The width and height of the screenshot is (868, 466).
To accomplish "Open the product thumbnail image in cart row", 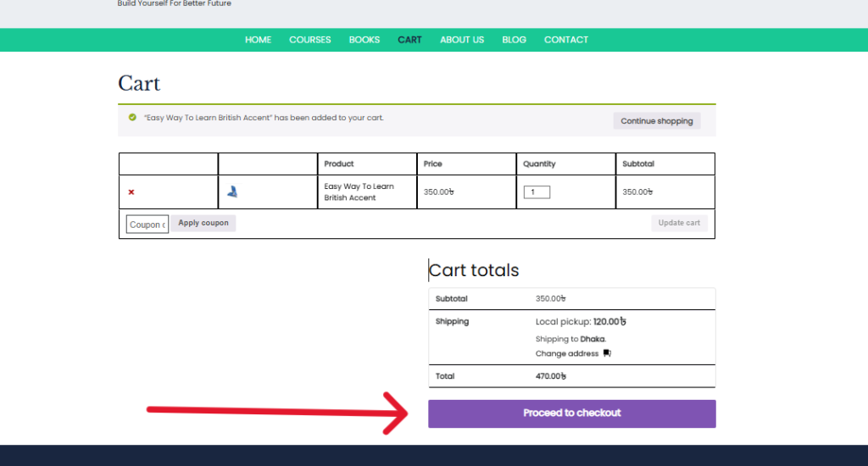I will click(x=232, y=191).
